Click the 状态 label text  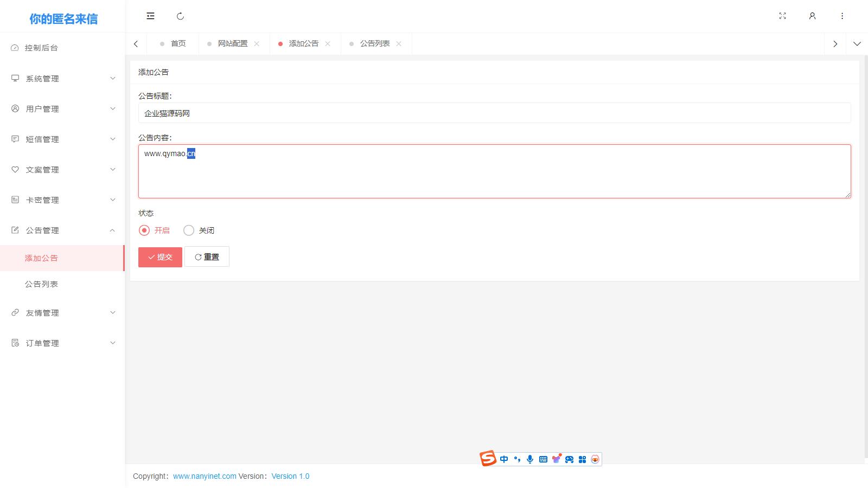coord(146,213)
